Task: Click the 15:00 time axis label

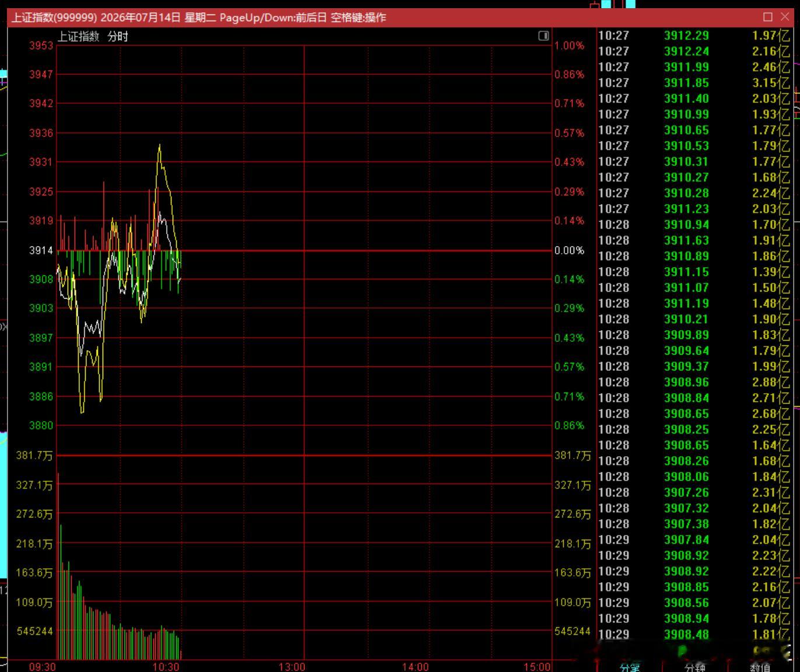Action: pyautogui.click(x=537, y=667)
